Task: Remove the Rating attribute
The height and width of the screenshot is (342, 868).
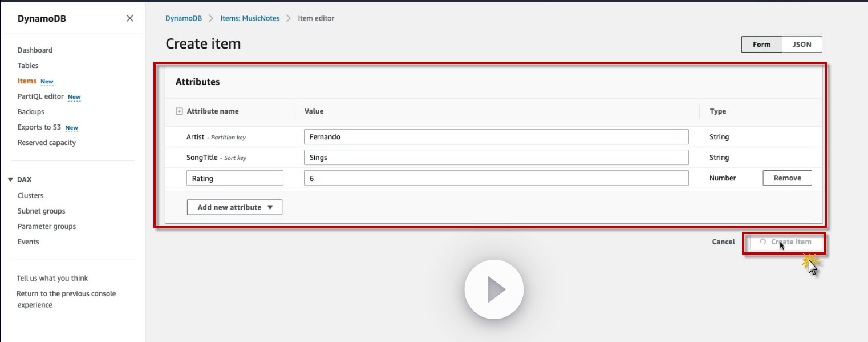Action: (x=787, y=178)
